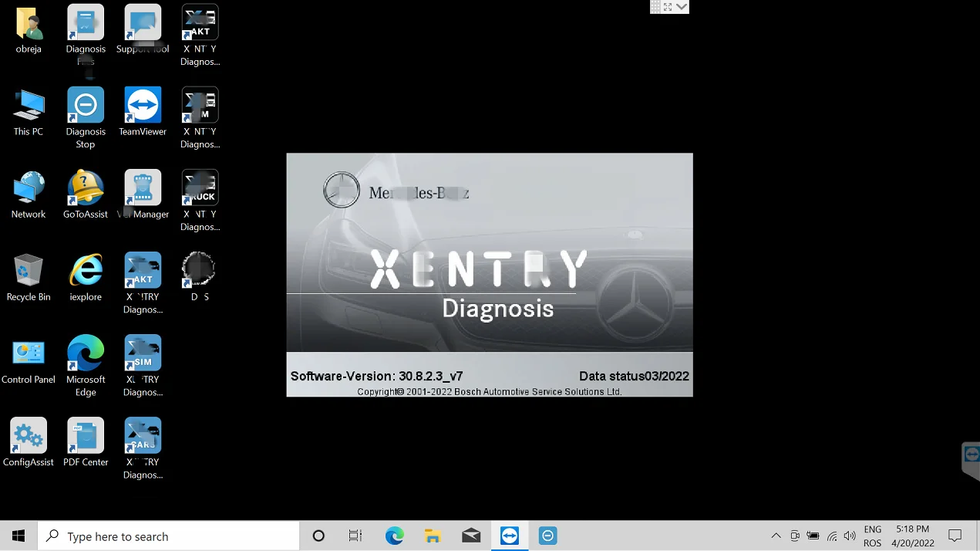Screen dimensions: 980x551
Task: Show hidden tray icons chevron
Action: pyautogui.click(x=776, y=536)
